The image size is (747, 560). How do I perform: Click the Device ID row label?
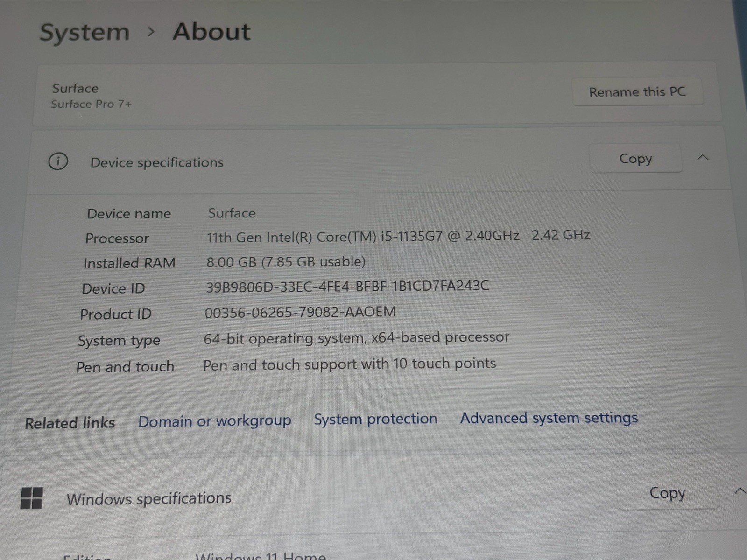tap(113, 289)
